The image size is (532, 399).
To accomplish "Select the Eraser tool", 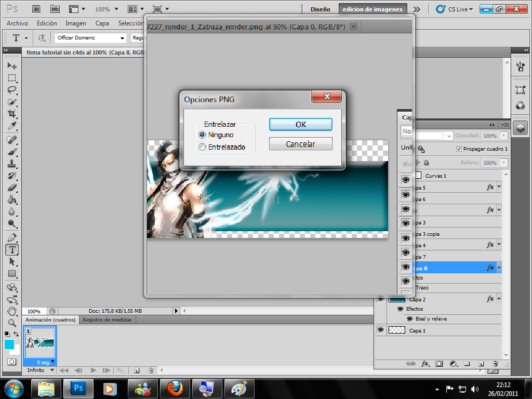I will pos(12,188).
